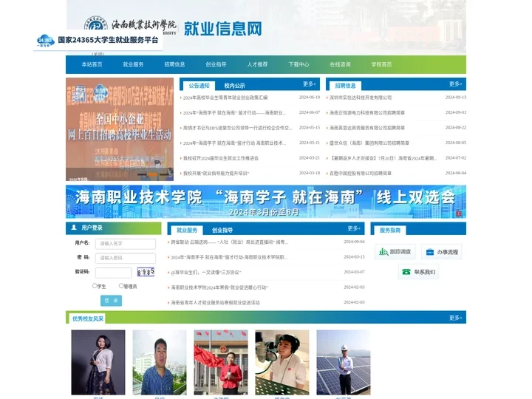Open alumni photo of singer wearing headphones

pyautogui.click(x=282, y=362)
